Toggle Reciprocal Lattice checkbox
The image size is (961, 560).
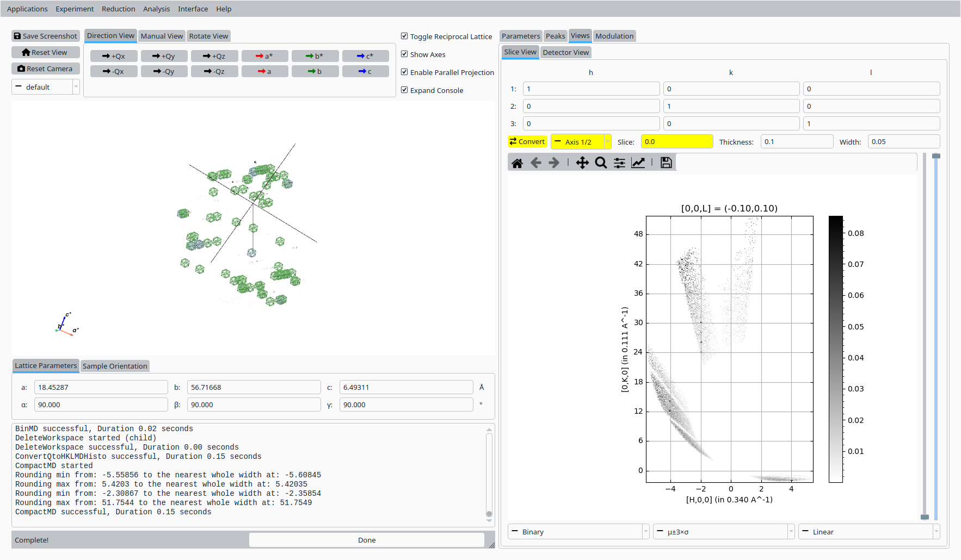tap(404, 36)
